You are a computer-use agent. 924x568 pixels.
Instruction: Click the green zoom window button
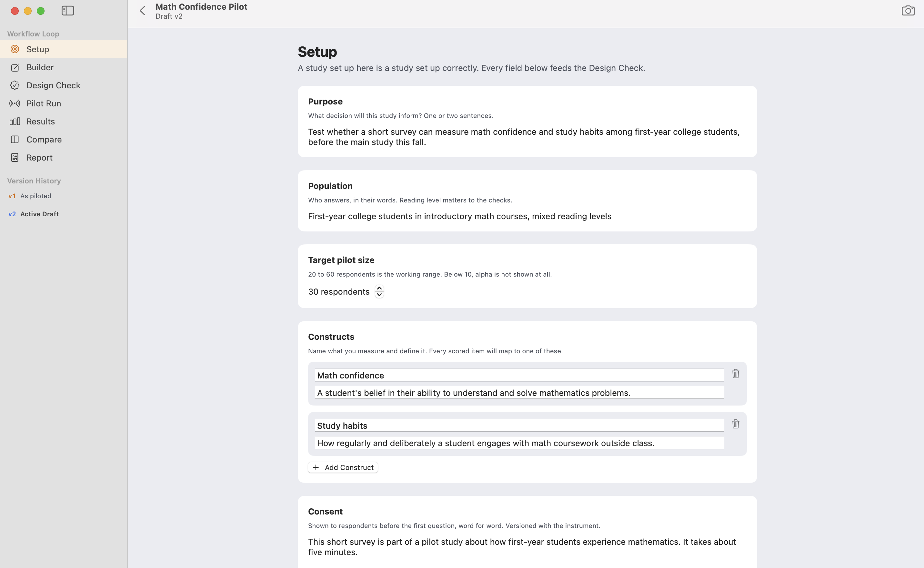pyautogui.click(x=41, y=11)
